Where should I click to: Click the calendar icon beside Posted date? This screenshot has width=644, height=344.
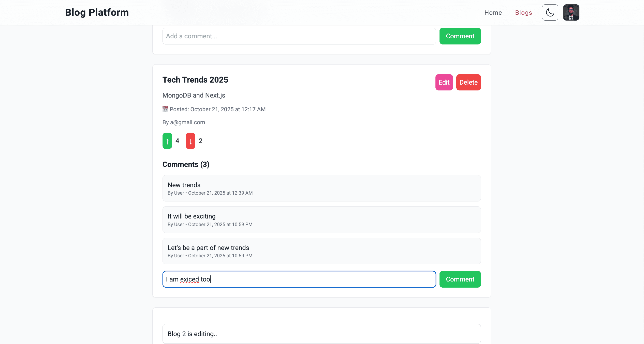pos(165,109)
